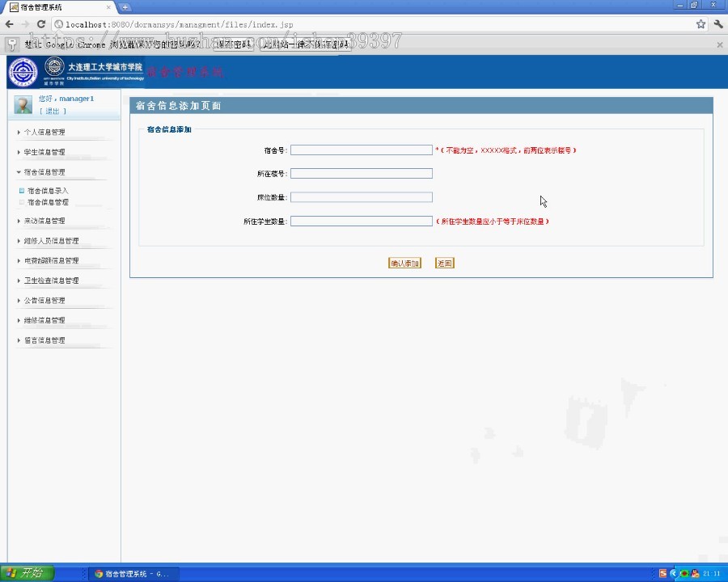Click the 所在楼号 input field
Screen dimensions: 728x582
[x=362, y=174]
